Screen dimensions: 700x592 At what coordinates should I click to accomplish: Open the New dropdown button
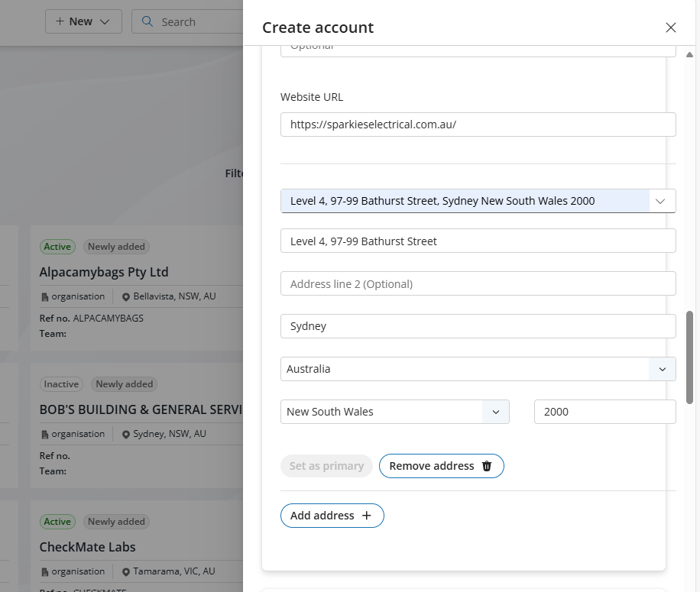point(83,21)
